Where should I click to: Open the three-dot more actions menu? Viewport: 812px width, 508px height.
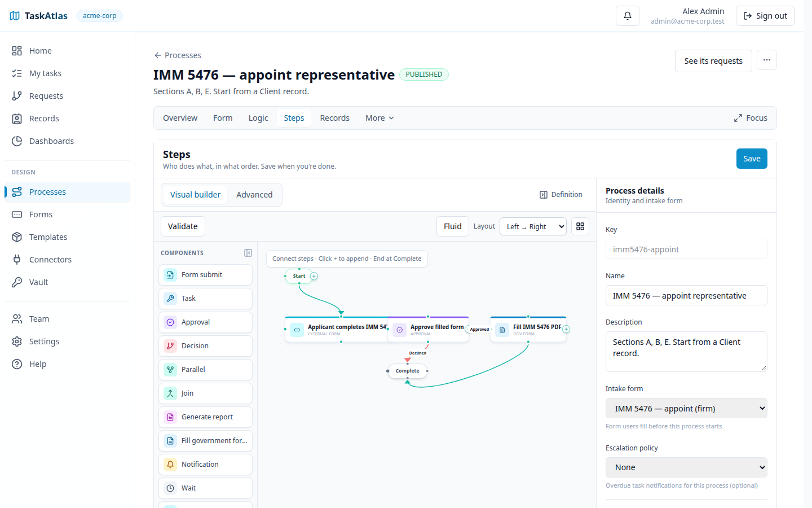(766, 60)
